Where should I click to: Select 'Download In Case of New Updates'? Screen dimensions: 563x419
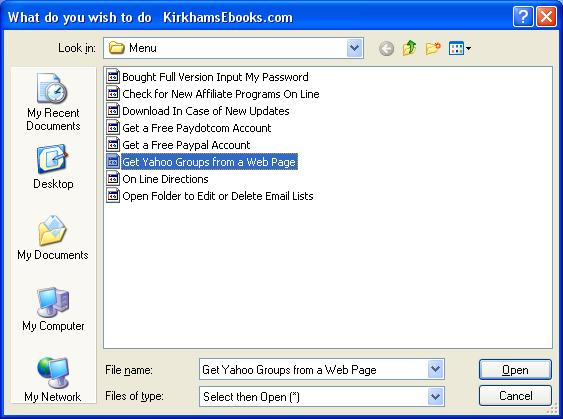206,111
